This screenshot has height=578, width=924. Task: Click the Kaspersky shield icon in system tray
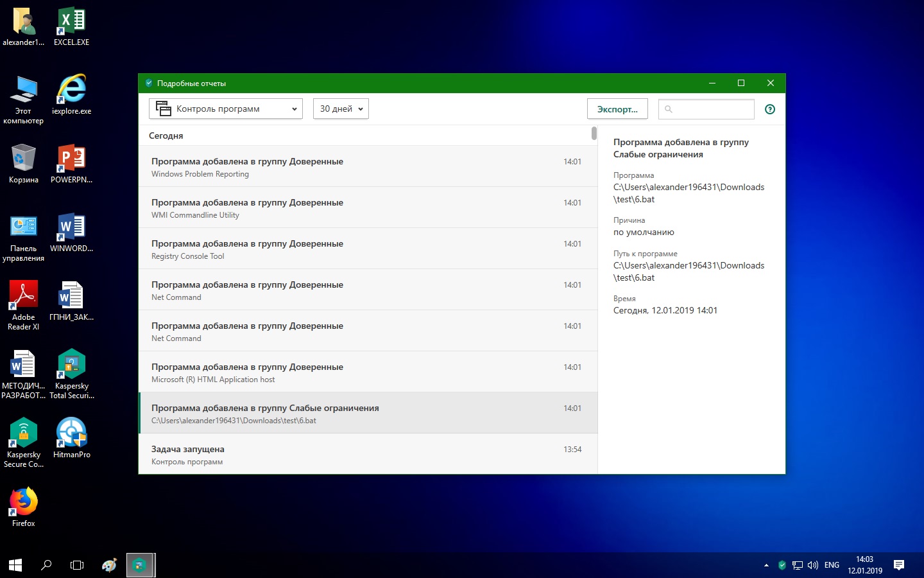click(782, 565)
